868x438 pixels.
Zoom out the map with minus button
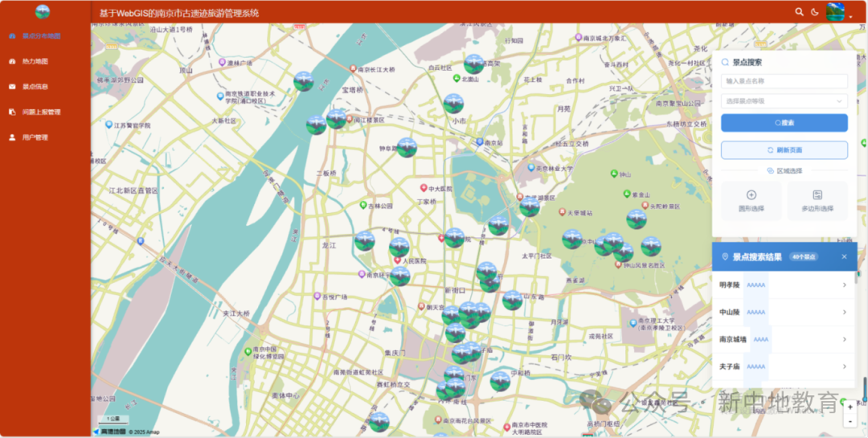point(850,421)
